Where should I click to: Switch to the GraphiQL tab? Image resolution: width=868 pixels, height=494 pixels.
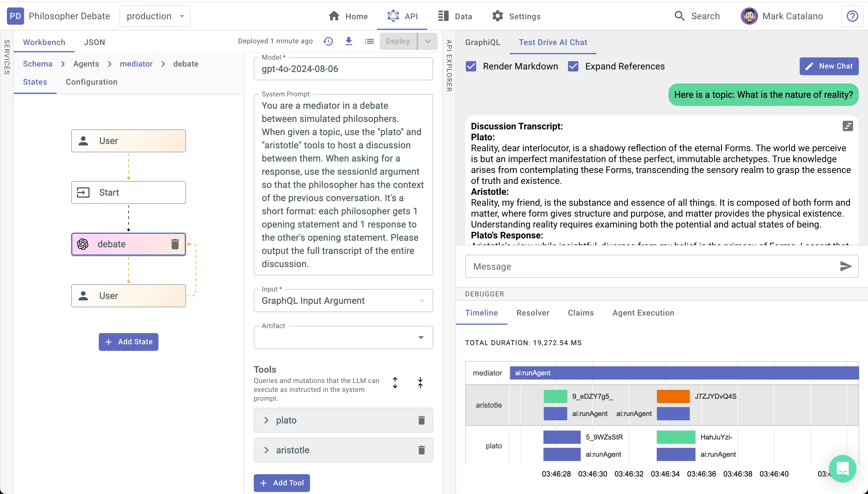click(483, 42)
